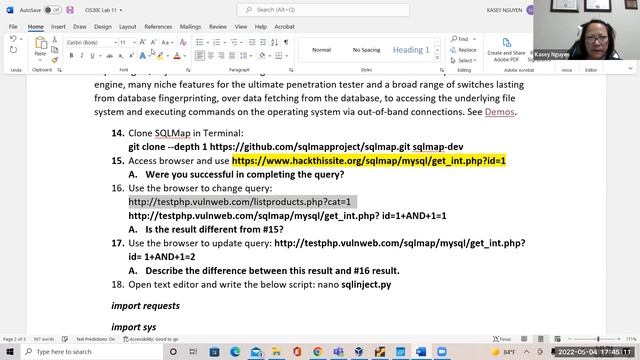Screen dimensions: 640x360
Task: Expand the Styles gallery more arrow
Action: point(437,58)
